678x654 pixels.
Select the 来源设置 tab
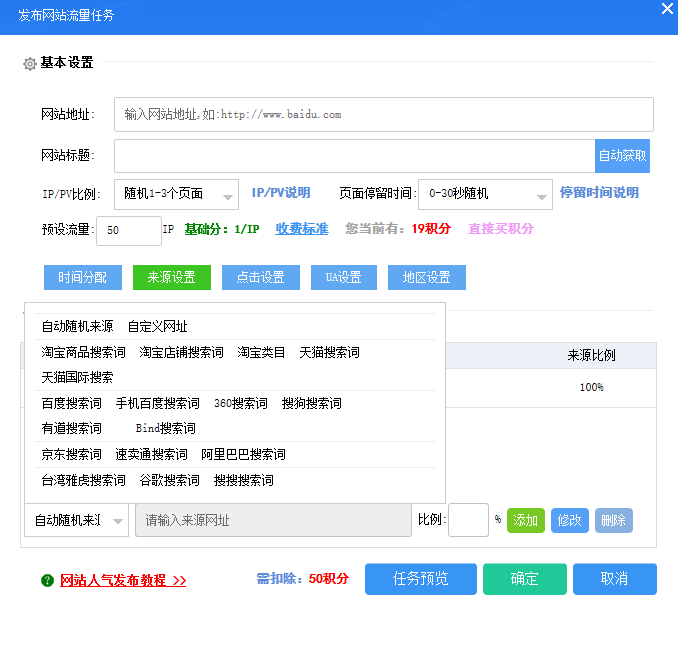click(172, 277)
